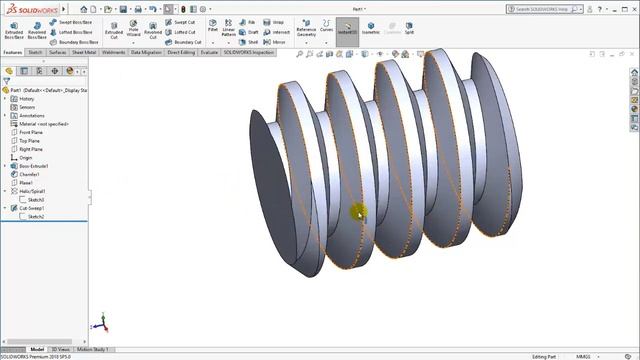Open the Motion Study 1 tab

pyautogui.click(x=93, y=349)
